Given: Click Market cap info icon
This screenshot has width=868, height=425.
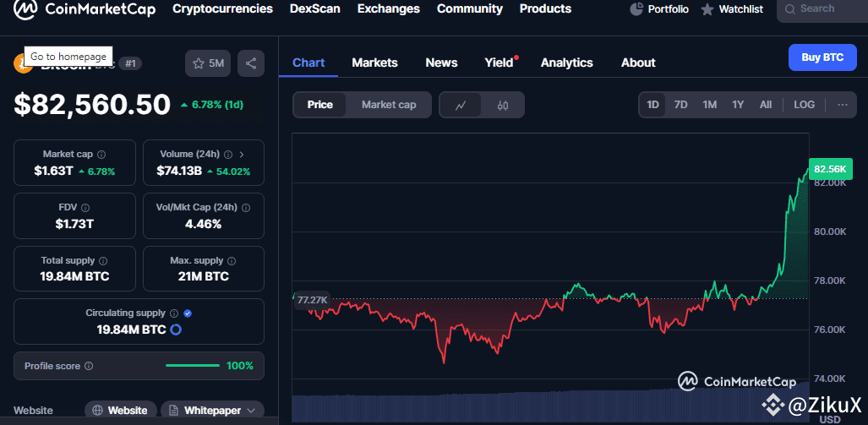Looking at the screenshot, I should tap(101, 155).
